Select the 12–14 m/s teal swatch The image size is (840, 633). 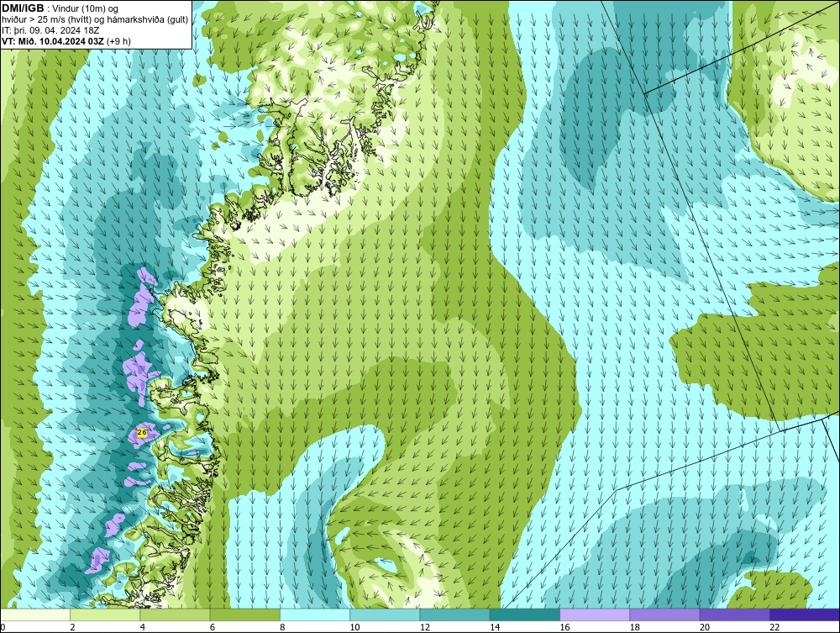(454, 615)
